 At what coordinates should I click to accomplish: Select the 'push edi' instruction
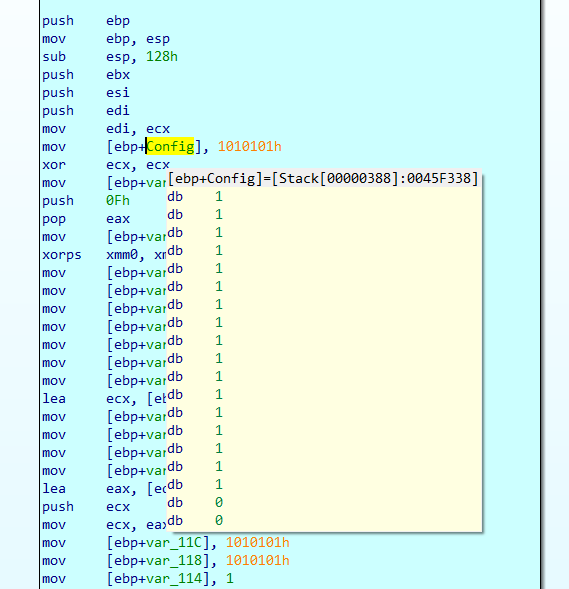point(86,111)
